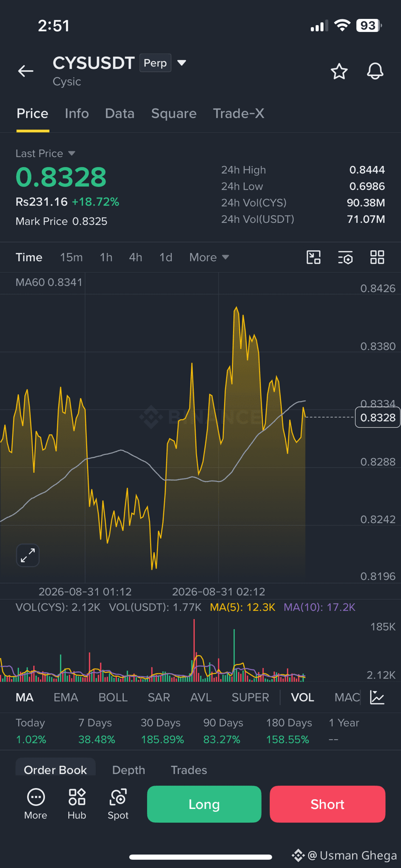Toggle the VOL sub-indicator
The image size is (401, 868).
[x=303, y=697]
